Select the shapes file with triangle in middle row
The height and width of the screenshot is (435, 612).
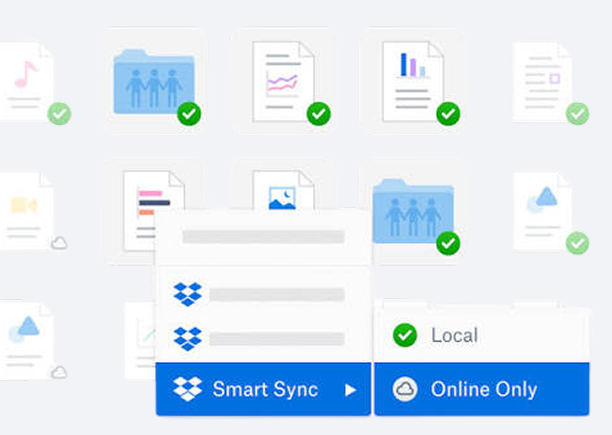click(542, 211)
